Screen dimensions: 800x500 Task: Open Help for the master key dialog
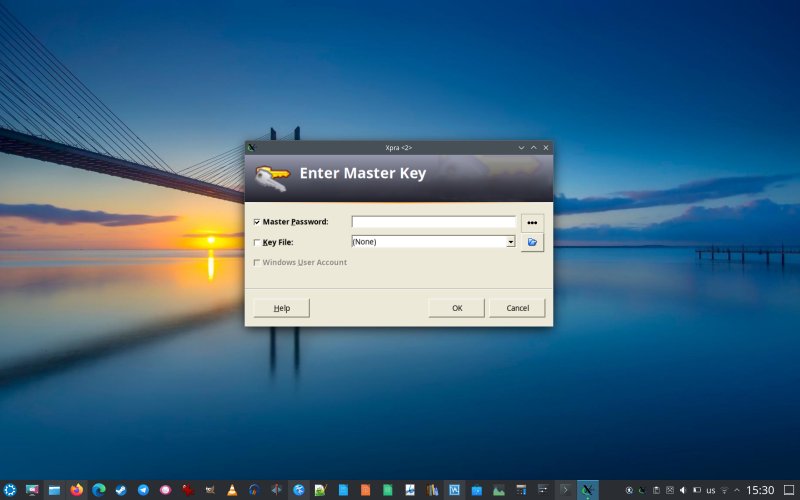(x=281, y=308)
